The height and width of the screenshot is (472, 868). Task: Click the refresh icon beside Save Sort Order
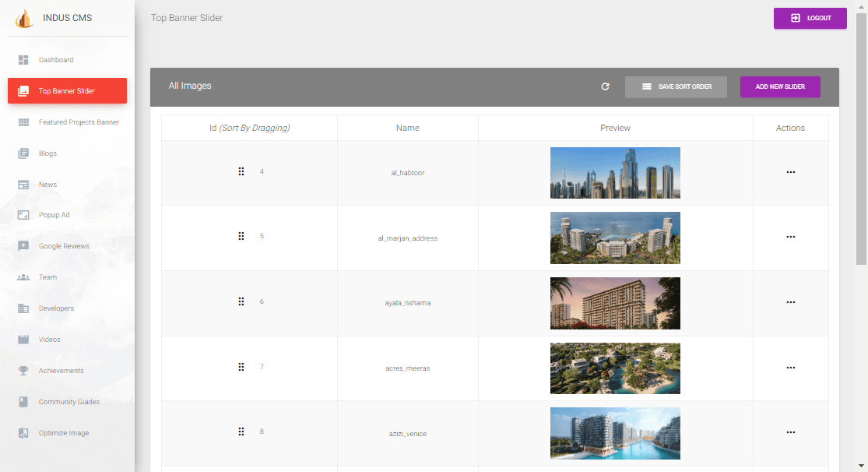[x=605, y=86]
